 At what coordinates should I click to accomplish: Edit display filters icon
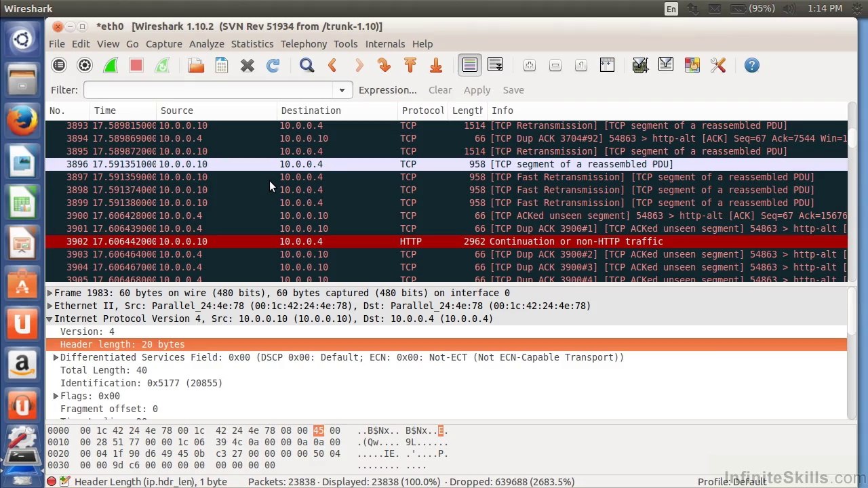tap(666, 65)
